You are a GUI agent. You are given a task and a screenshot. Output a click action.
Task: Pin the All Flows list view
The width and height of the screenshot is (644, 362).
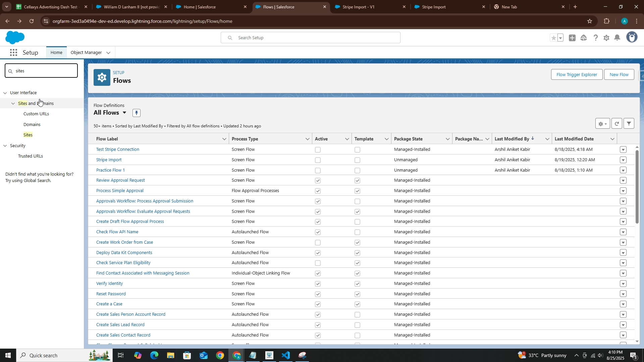[x=136, y=113]
